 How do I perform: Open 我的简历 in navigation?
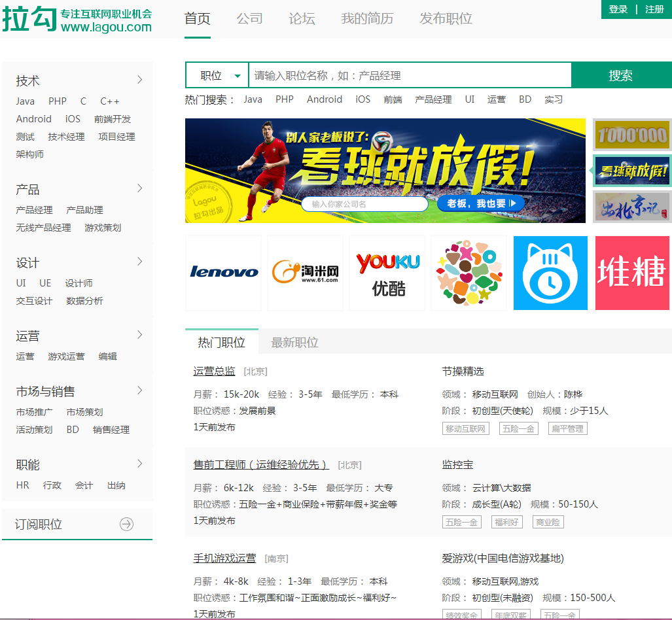pyautogui.click(x=367, y=18)
